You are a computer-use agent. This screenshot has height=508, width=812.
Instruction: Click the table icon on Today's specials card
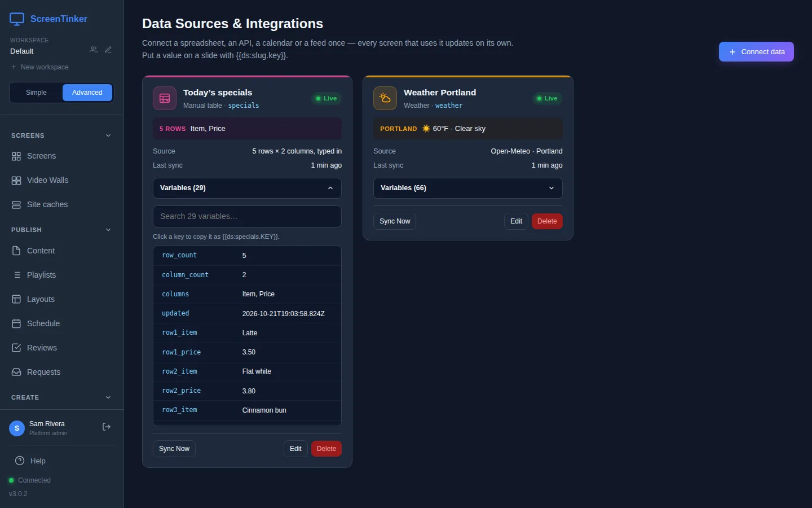[x=165, y=98]
